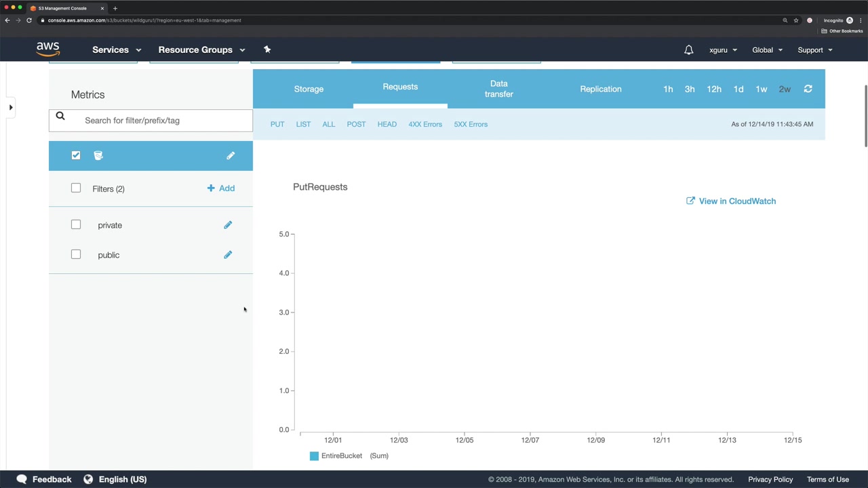
Task: Enable the private filter checkbox
Action: coord(76,224)
